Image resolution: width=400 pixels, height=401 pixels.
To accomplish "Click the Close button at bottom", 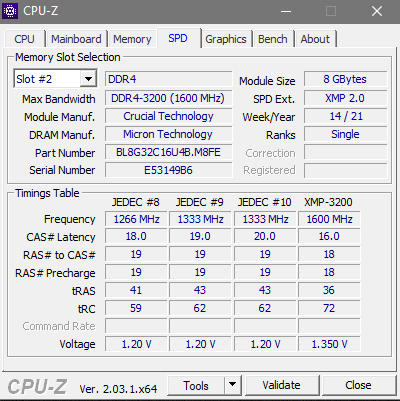I will (358, 385).
